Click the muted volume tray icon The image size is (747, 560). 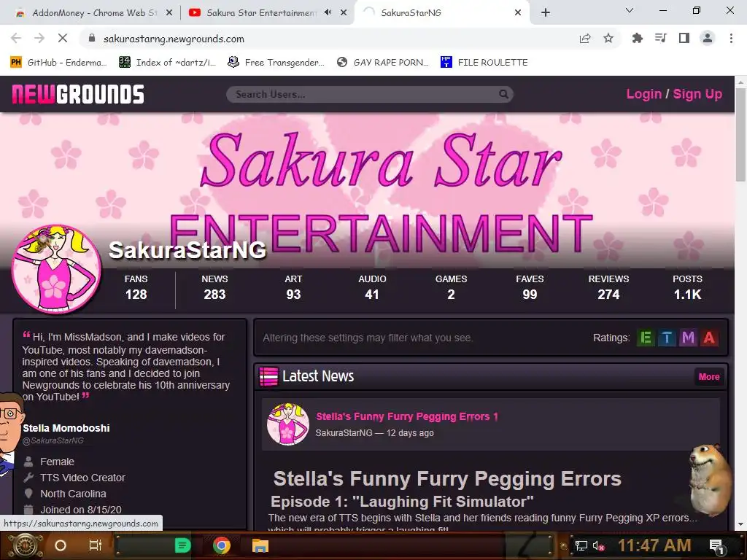click(x=598, y=545)
